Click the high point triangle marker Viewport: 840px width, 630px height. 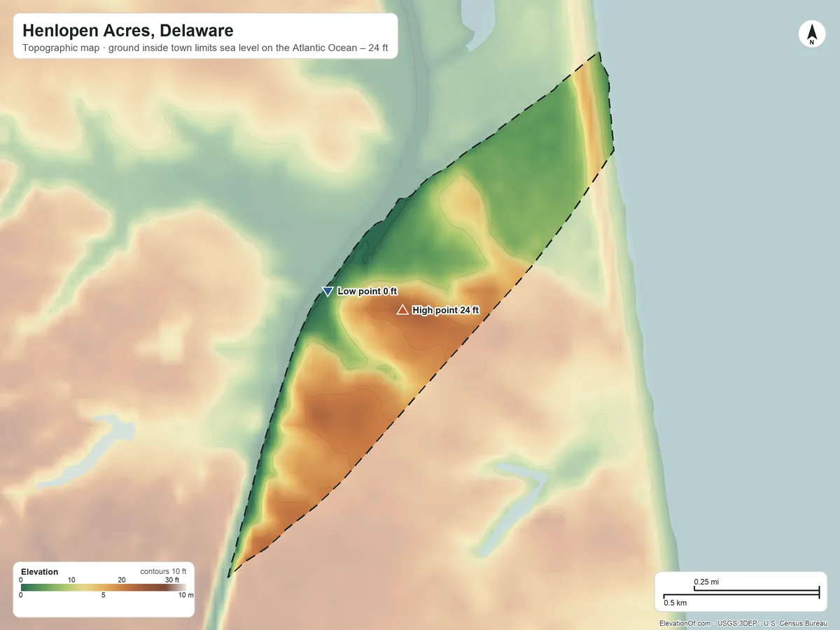(x=402, y=309)
